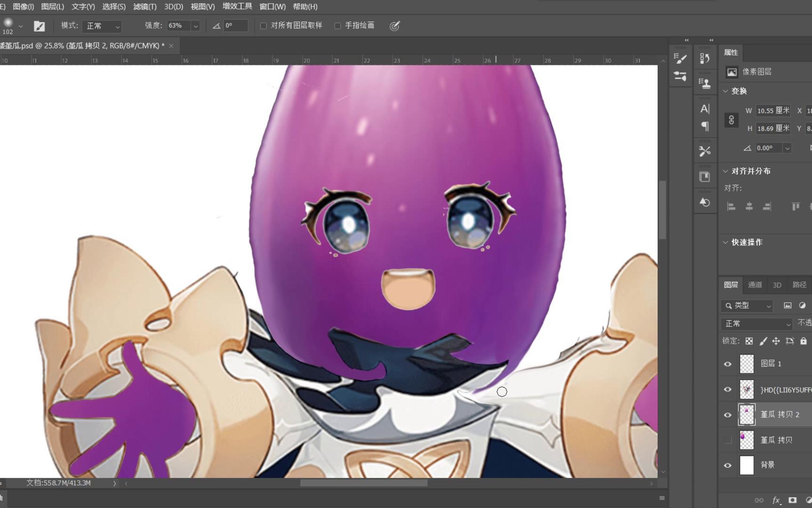This screenshot has width=812, height=508.
Task: Toggle the brush settings panel button
Action: click(x=40, y=26)
